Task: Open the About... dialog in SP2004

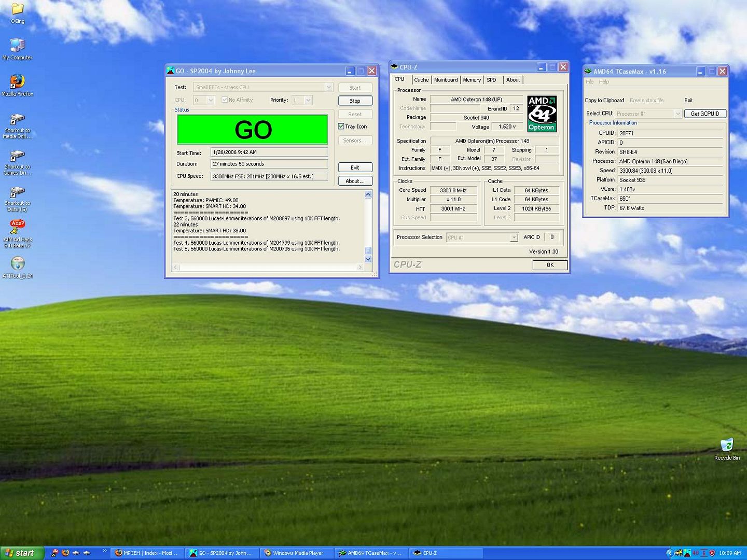Action: pos(355,181)
